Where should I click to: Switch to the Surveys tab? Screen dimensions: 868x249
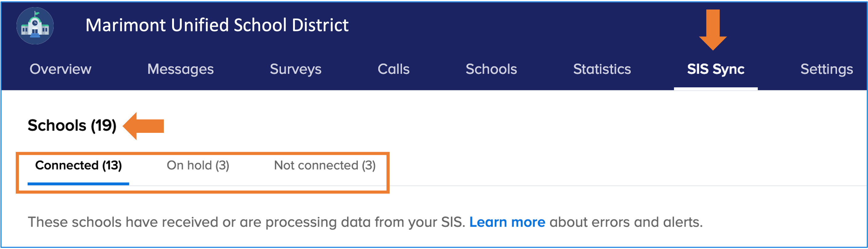(x=296, y=69)
